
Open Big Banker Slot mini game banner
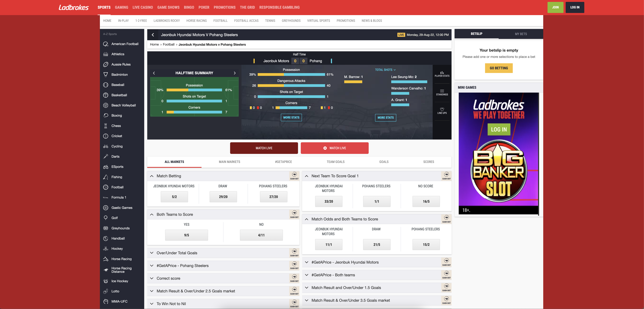[498, 154]
